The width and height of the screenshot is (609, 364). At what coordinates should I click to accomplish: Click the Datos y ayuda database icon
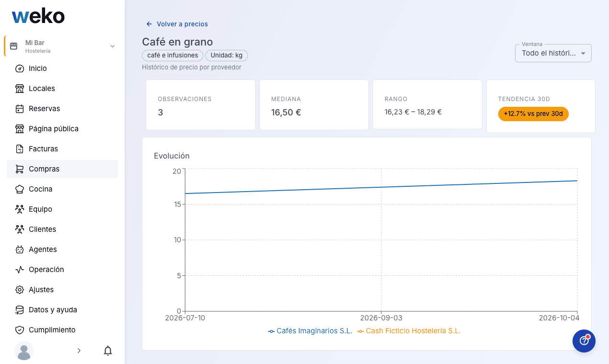coord(20,310)
